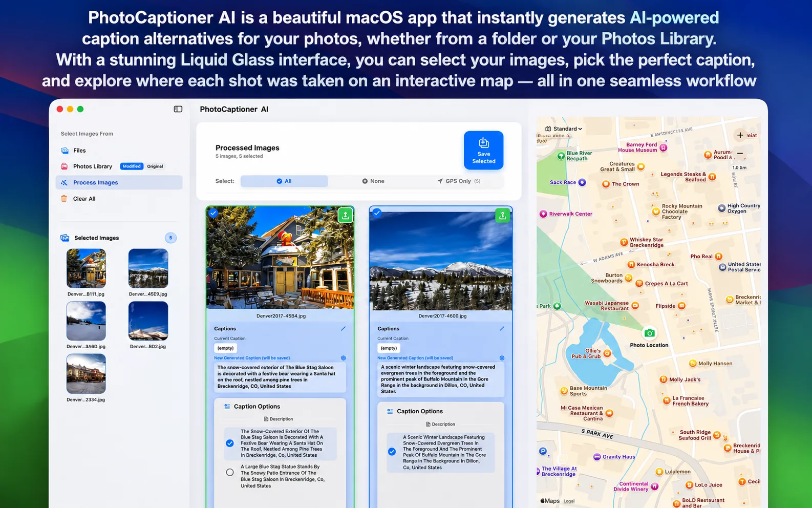Image resolution: width=812 pixels, height=508 pixels.
Task: Open the Standard map style dropdown
Action: click(564, 129)
